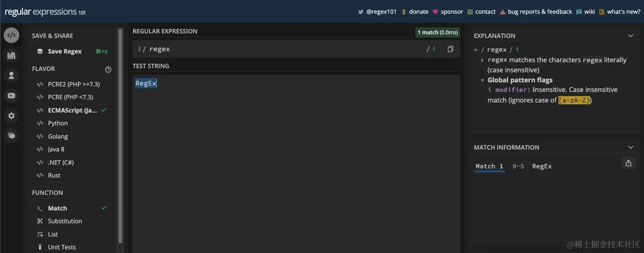The image size is (644, 253).
Task: Click the 0-5 match range
Action: point(518,166)
